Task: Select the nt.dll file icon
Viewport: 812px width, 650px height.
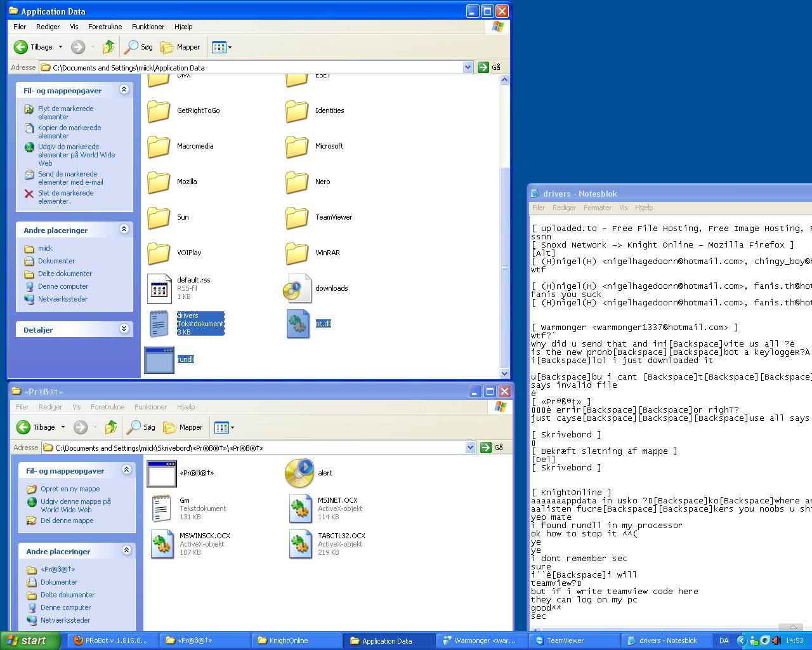Action: [x=298, y=324]
